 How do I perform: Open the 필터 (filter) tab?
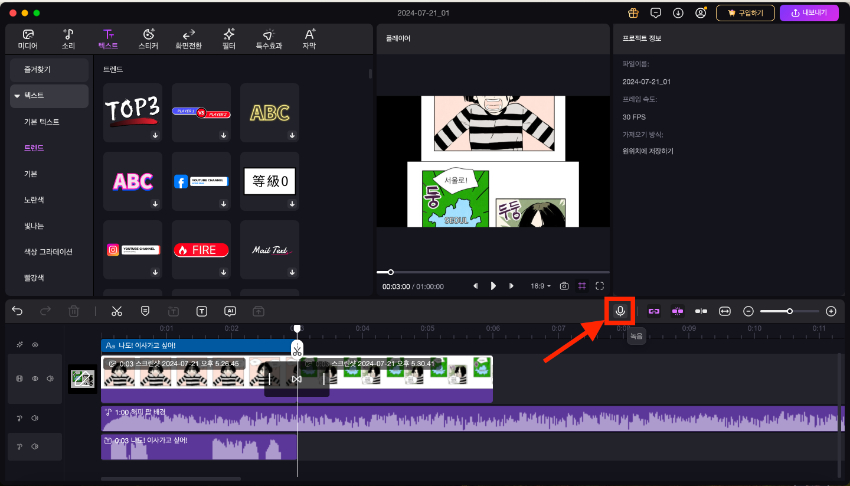coord(229,39)
